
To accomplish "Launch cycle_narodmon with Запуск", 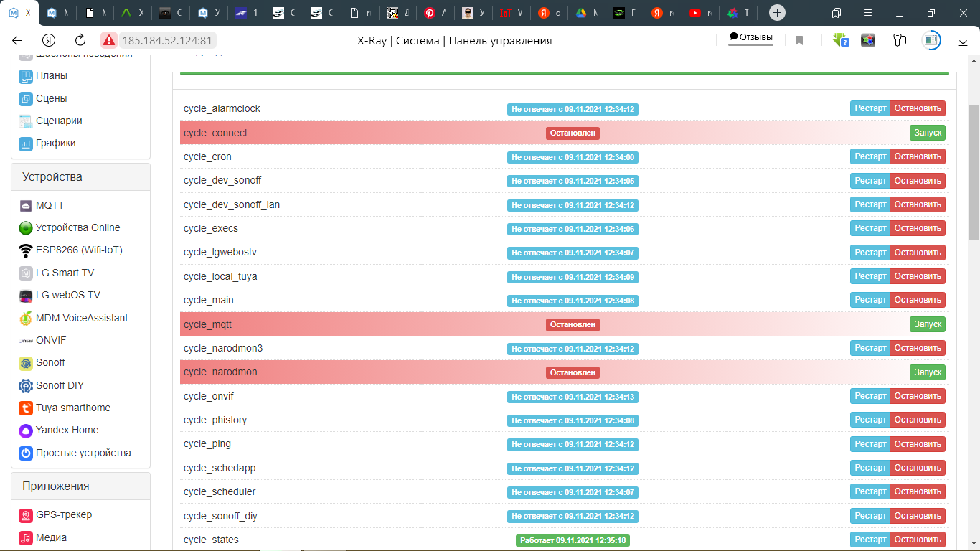I will pos(928,372).
